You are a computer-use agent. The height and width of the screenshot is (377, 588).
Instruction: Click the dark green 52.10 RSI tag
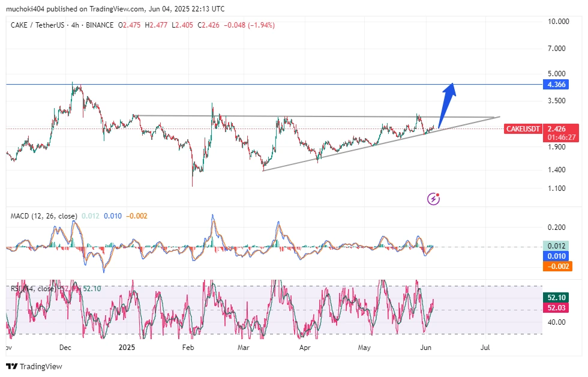pyautogui.click(x=557, y=297)
